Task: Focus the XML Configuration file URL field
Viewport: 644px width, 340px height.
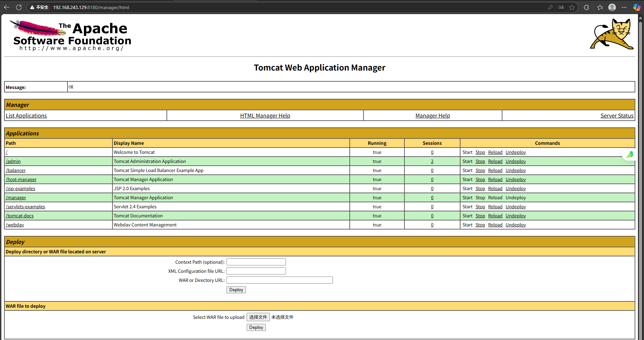Action: click(256, 271)
